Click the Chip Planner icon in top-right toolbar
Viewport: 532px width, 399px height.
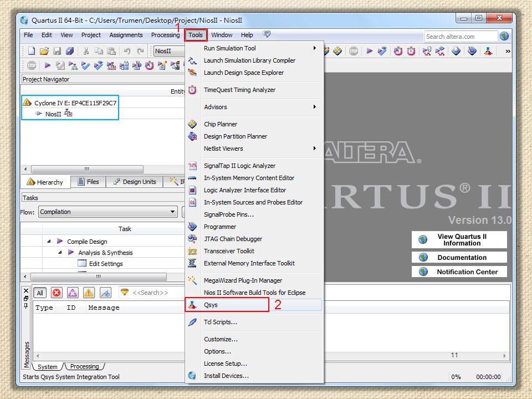(337, 51)
